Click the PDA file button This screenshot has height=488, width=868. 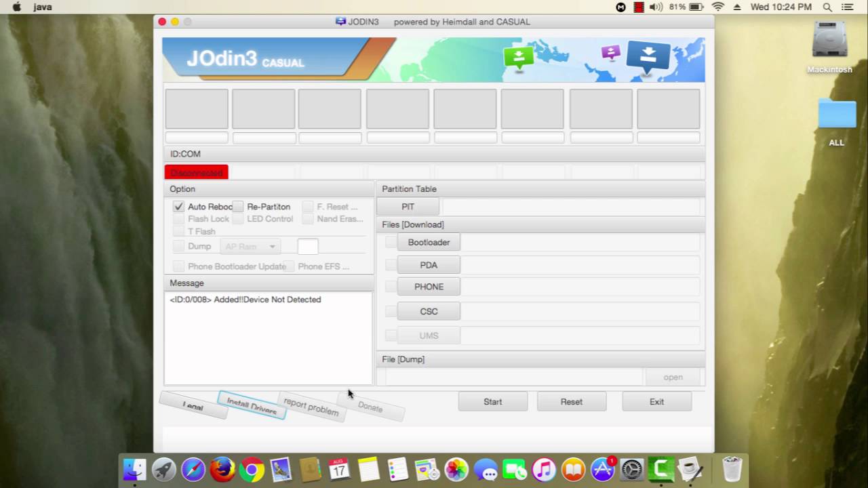[429, 265]
